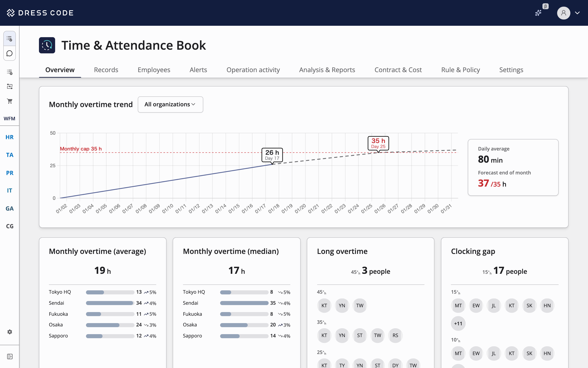Open the TA sidebar module
The image size is (588, 368).
pos(10,155)
